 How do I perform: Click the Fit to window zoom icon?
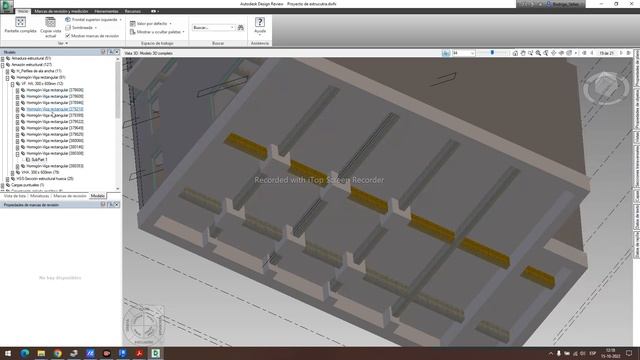546,53
